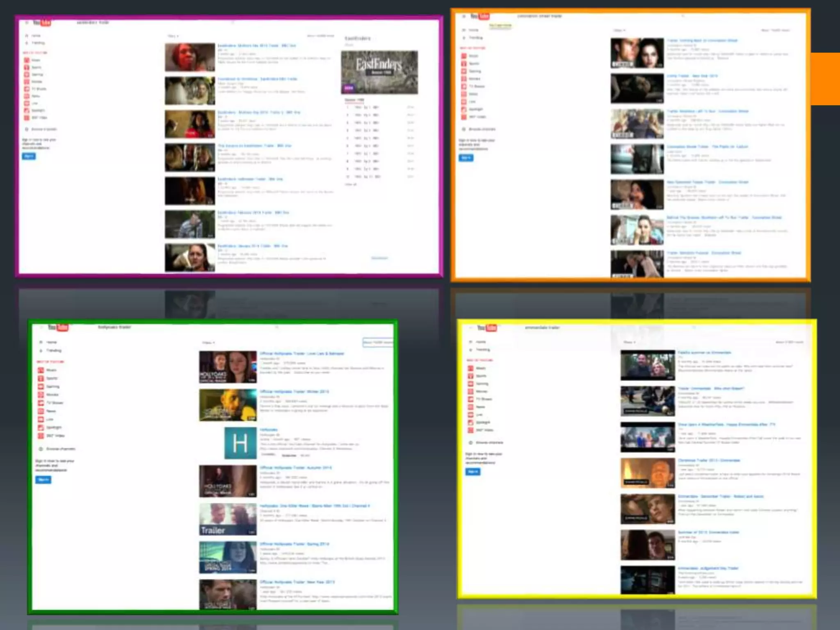
Task: Open Filters dropdown in green-framed Hollyoaks window
Action: coord(208,342)
